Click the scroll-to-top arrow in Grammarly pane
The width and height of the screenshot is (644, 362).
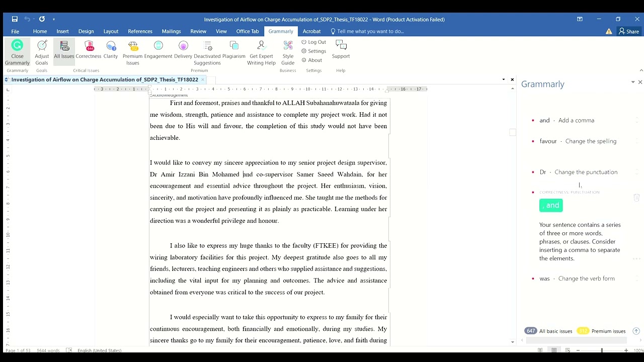[636, 331]
